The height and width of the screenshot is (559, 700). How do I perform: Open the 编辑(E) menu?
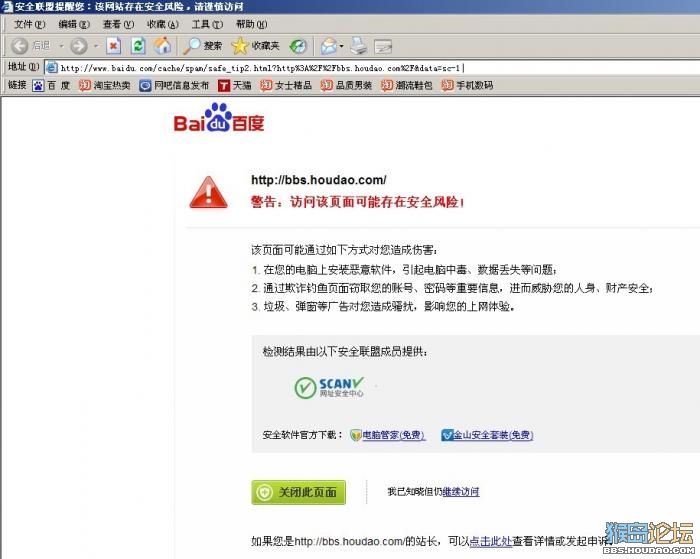(x=74, y=24)
